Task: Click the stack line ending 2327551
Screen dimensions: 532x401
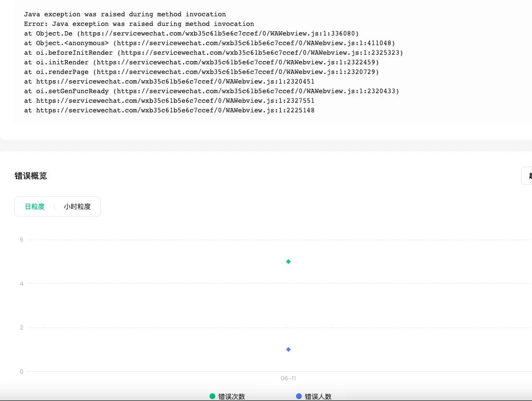Action: (x=169, y=101)
